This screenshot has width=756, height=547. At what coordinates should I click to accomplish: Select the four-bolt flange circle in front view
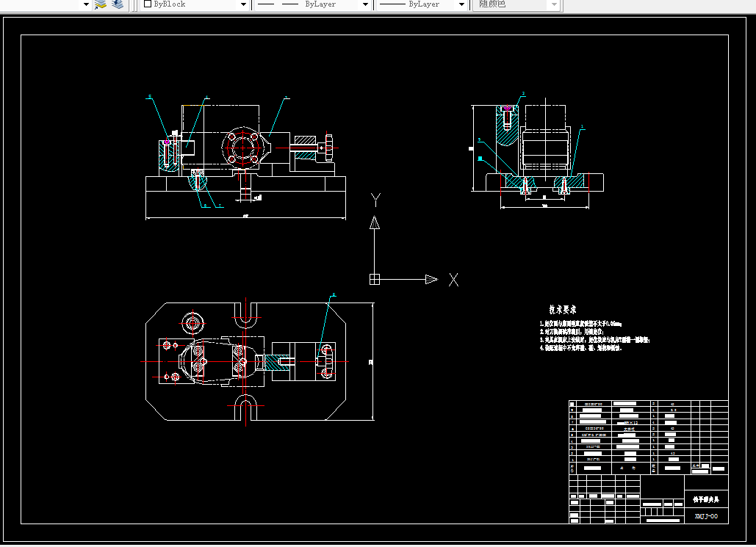click(x=242, y=148)
